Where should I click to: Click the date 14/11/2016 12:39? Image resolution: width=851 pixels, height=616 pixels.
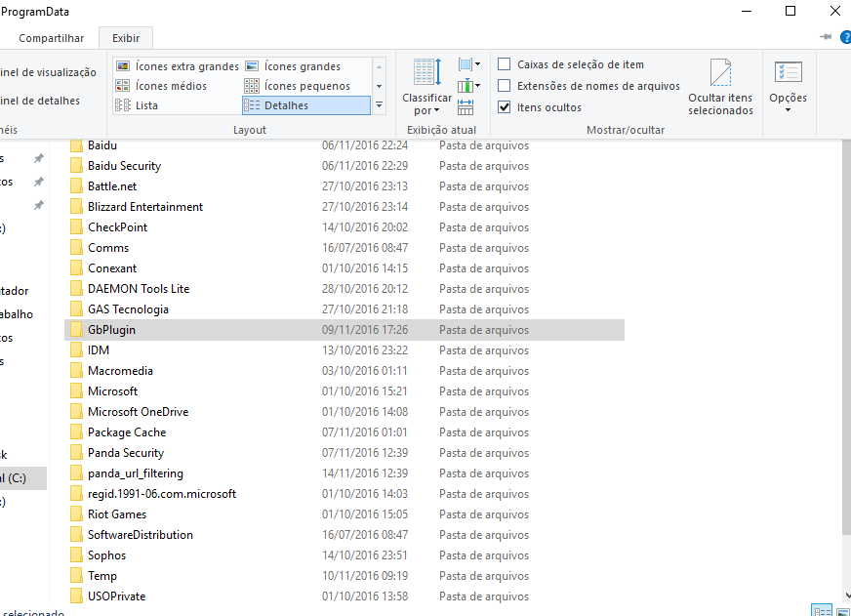tap(365, 473)
